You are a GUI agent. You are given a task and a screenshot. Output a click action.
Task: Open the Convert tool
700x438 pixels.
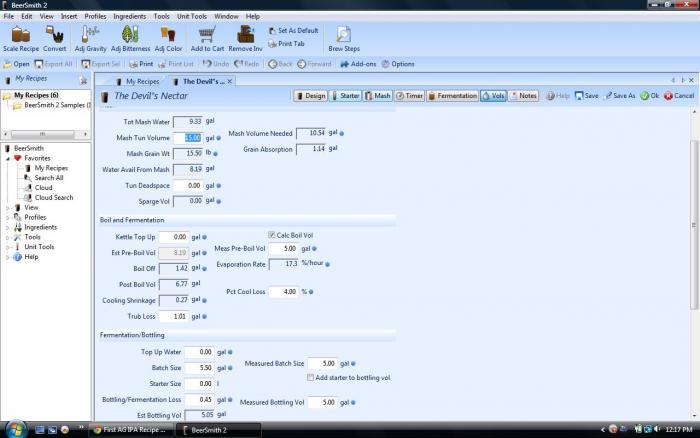click(x=54, y=39)
